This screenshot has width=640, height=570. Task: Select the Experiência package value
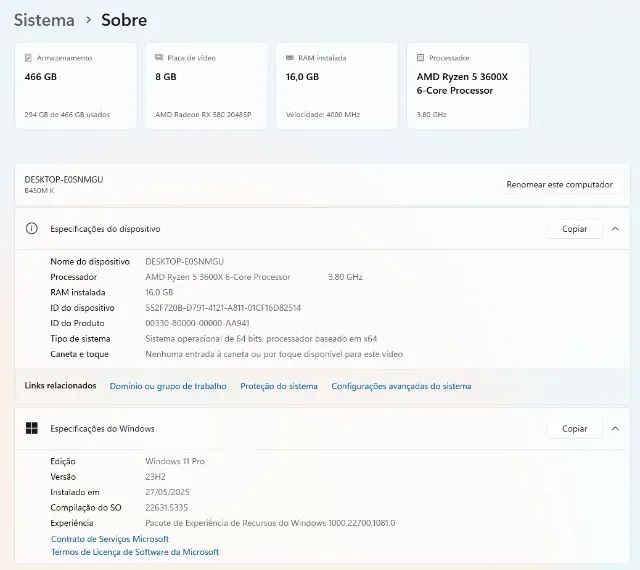point(270,523)
